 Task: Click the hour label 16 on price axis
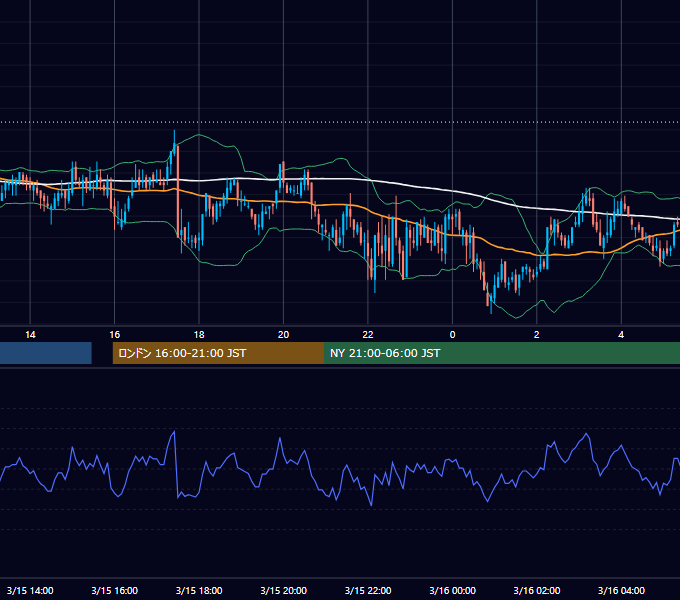(x=114, y=335)
